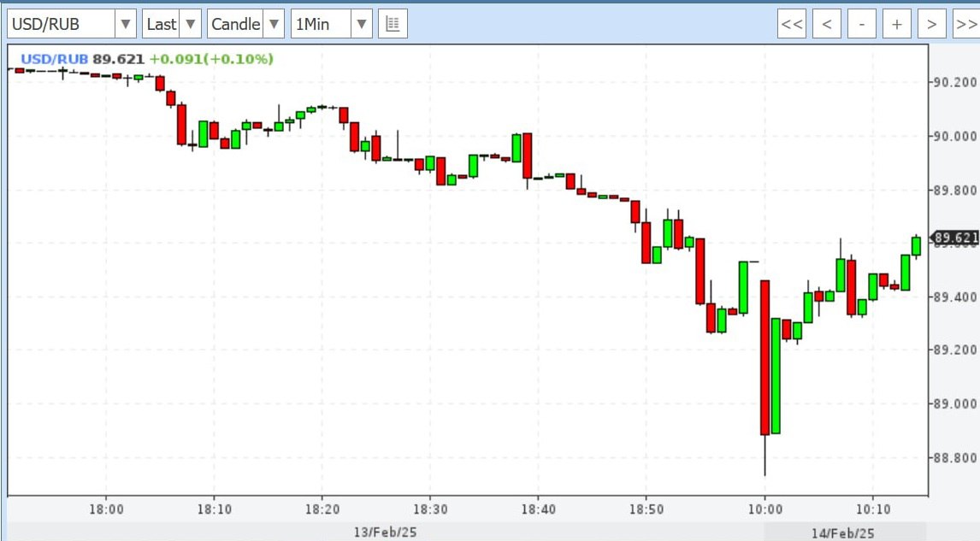Zoom out chart with minus button

[861, 24]
